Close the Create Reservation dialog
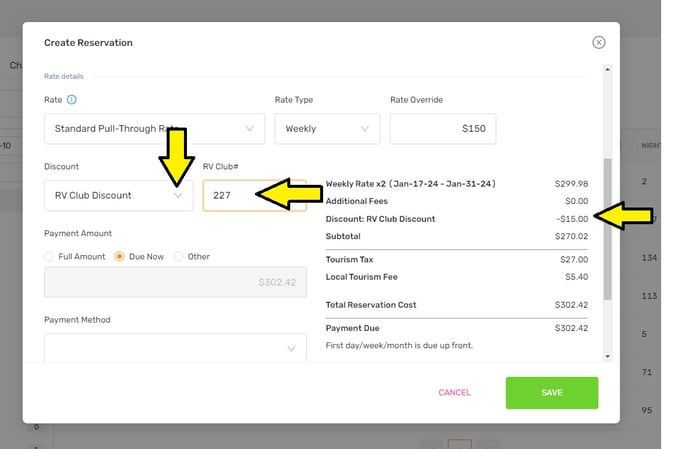The image size is (688, 449). pyautogui.click(x=598, y=43)
